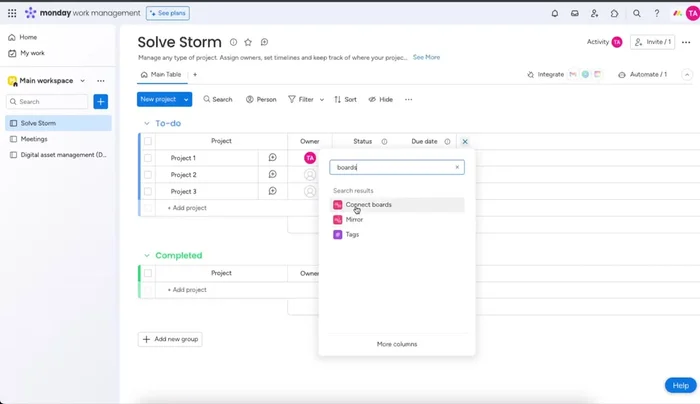Select the purple Tags column option
The image size is (700, 404).
352,235
